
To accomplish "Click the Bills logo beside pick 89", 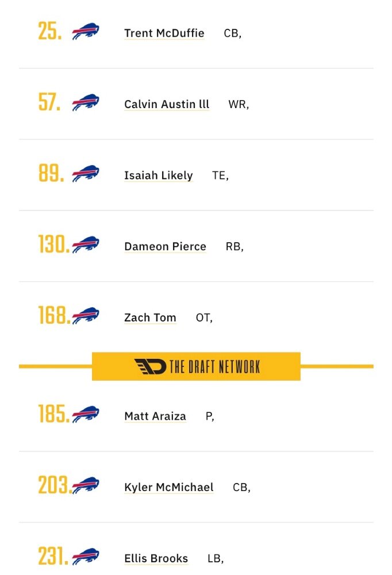I will (x=86, y=174).
